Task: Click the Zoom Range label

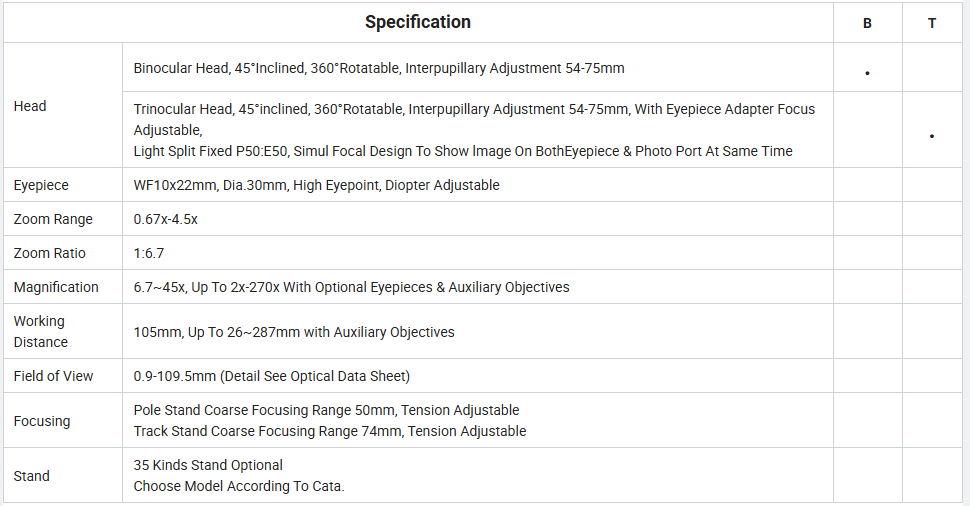Action: click(x=53, y=219)
